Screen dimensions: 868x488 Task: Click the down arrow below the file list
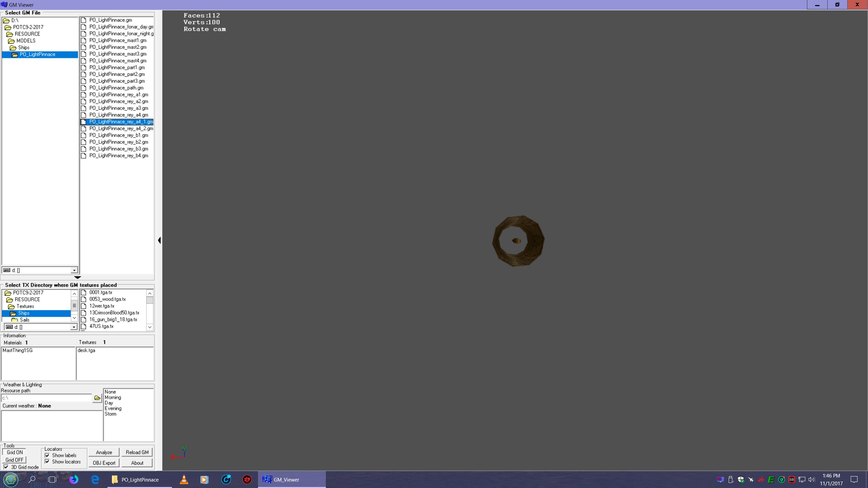[77, 277]
